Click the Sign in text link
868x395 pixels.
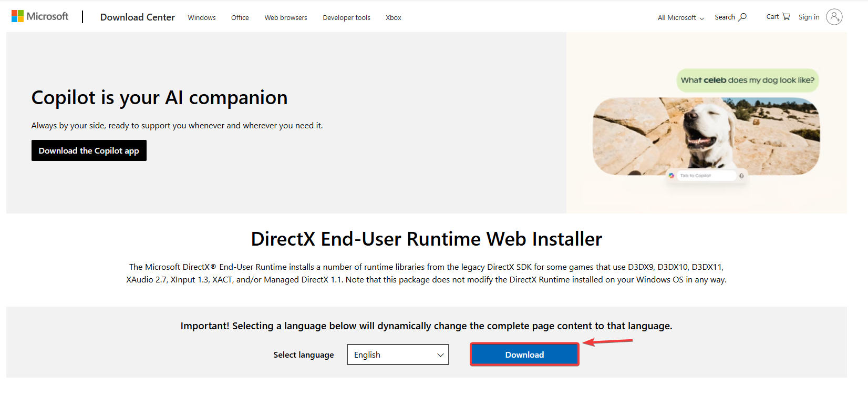pyautogui.click(x=809, y=17)
